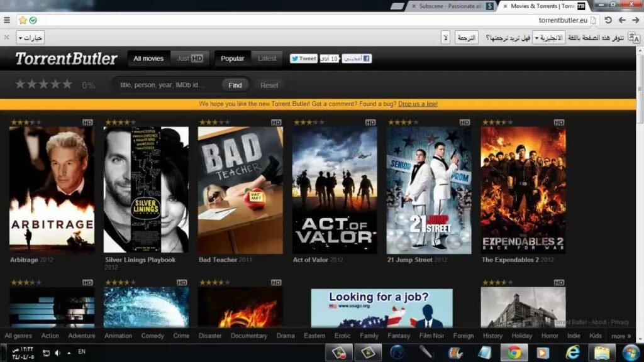Click the TorrentButler logo

pyautogui.click(x=66, y=58)
